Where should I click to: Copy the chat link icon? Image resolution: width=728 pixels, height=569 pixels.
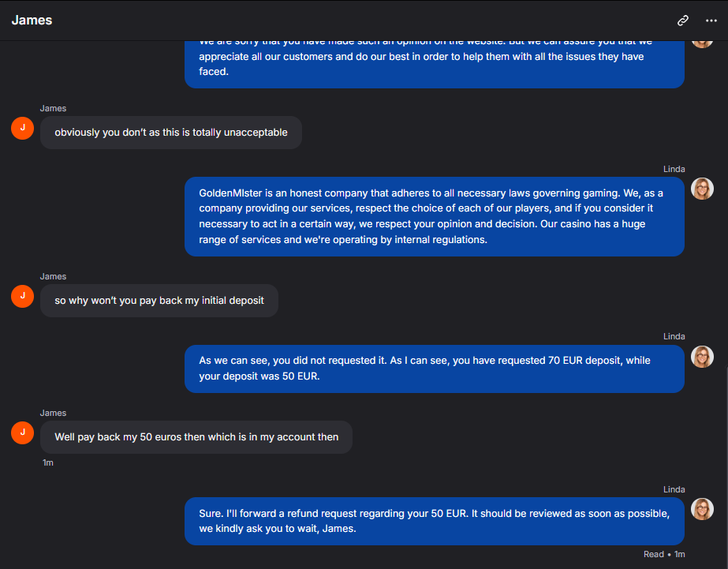pos(682,21)
